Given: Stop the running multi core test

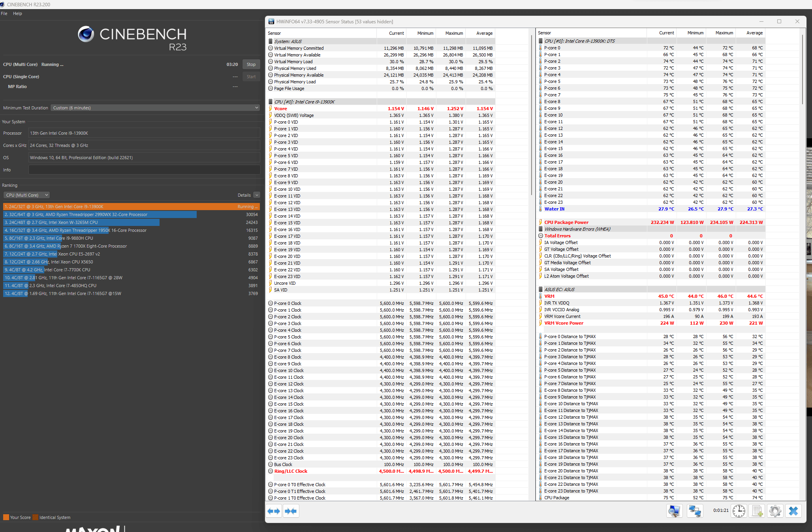Looking at the screenshot, I should click(251, 64).
